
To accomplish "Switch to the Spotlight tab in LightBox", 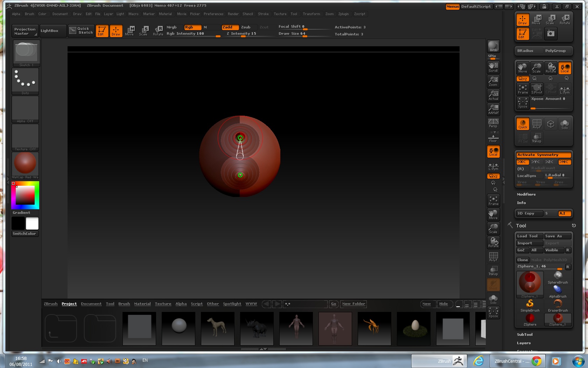I will (232, 304).
